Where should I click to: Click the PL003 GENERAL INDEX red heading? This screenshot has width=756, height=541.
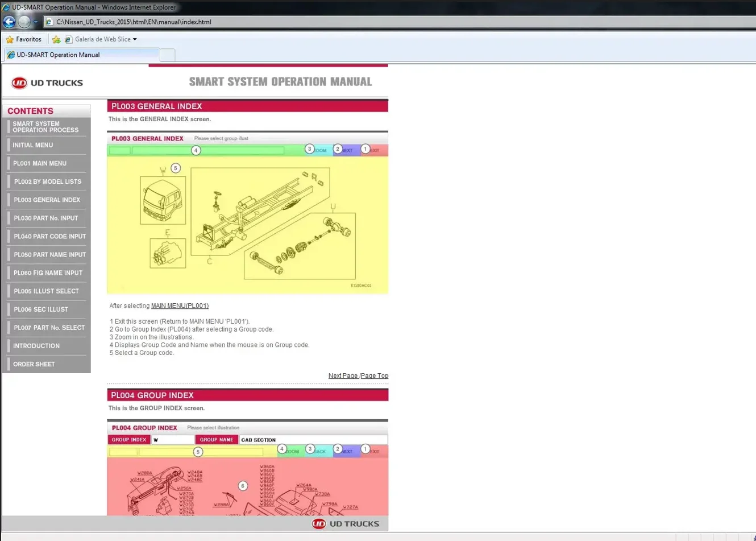[x=248, y=106]
